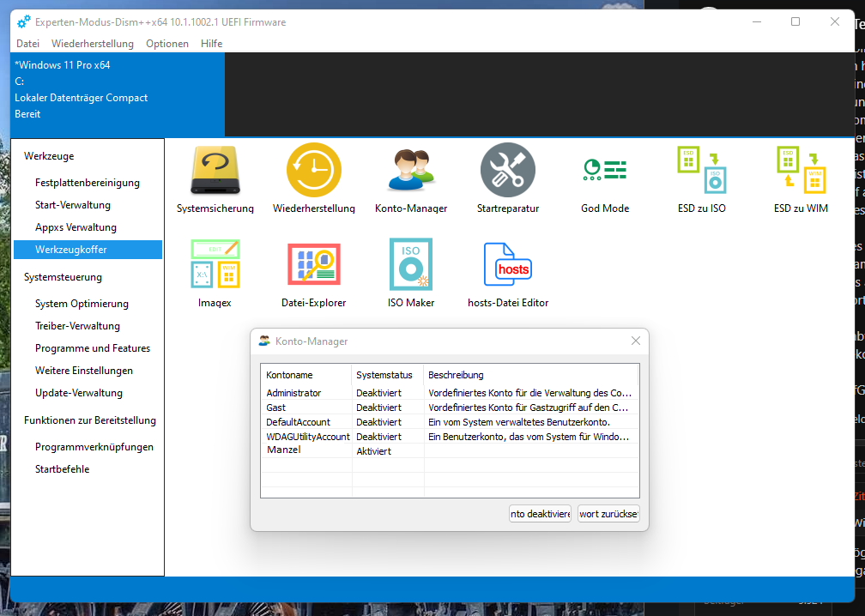This screenshot has height=616, width=865.
Task: Go to Appxs Verwaltung
Action: click(88, 227)
